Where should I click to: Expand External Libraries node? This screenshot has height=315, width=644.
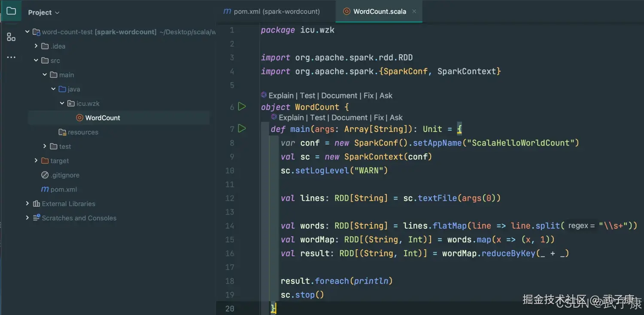pos(27,203)
